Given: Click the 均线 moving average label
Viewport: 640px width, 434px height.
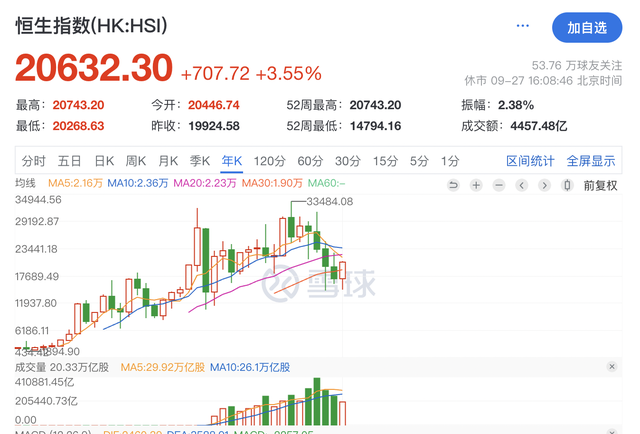Looking at the screenshot, I should pos(25,183).
